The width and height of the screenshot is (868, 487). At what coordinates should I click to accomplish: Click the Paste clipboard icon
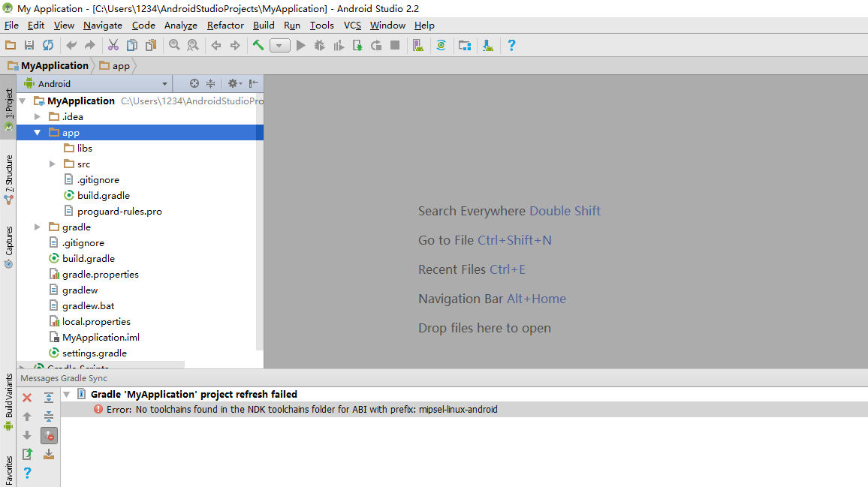(151, 45)
